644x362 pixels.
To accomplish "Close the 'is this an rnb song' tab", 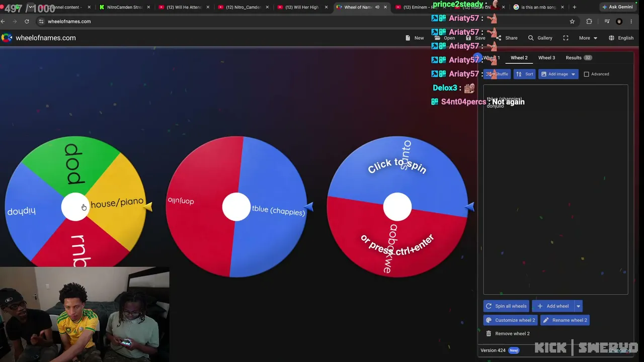I will coord(562,7).
